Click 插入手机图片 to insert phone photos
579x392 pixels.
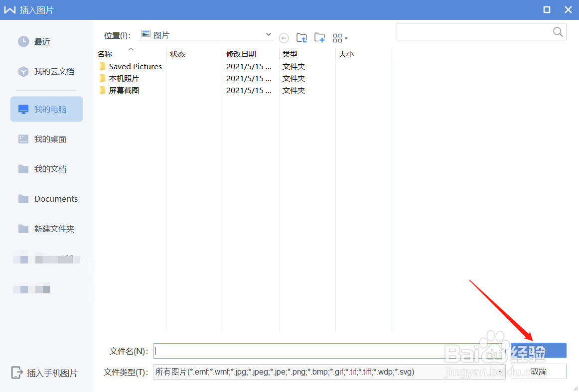click(x=44, y=373)
